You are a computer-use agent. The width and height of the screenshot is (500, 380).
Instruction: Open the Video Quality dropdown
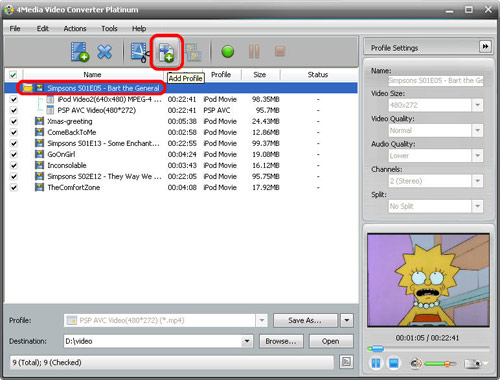point(477,130)
